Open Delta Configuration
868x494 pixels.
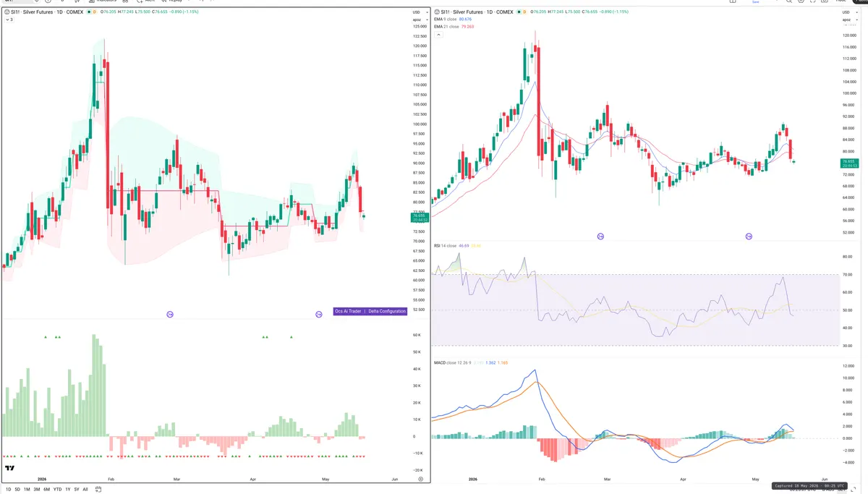click(x=387, y=311)
